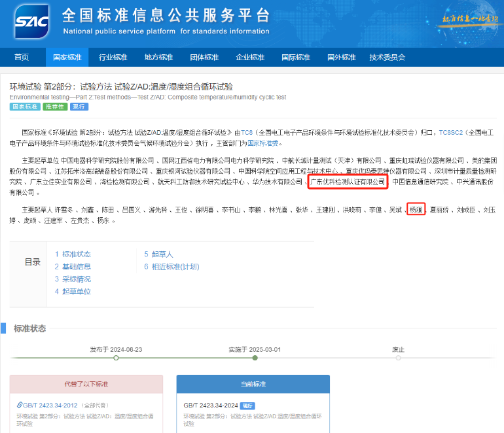504x433 pixels.
Task: Go to the 地方标准 navigation tab
Action: tap(158, 58)
